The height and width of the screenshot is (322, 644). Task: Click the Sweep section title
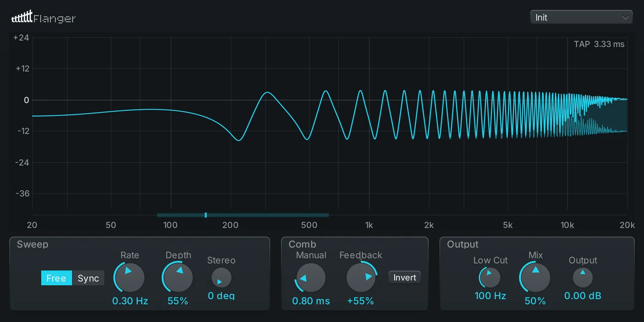(33, 244)
